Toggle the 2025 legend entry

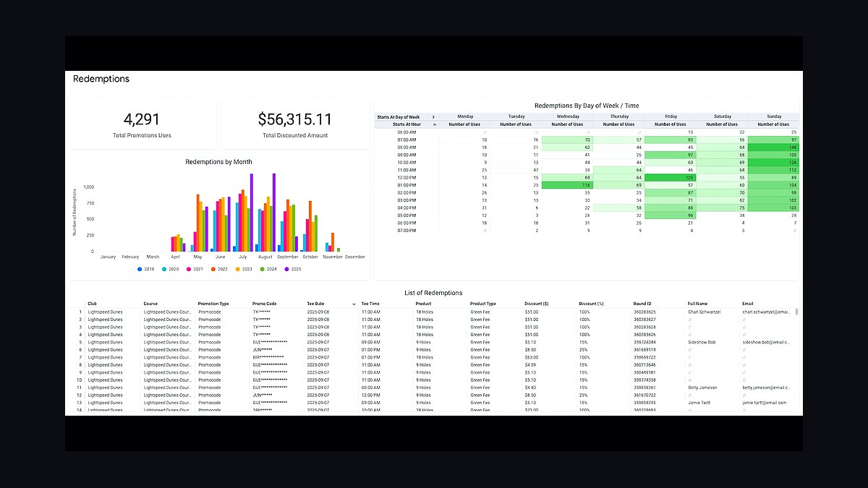[x=294, y=269]
